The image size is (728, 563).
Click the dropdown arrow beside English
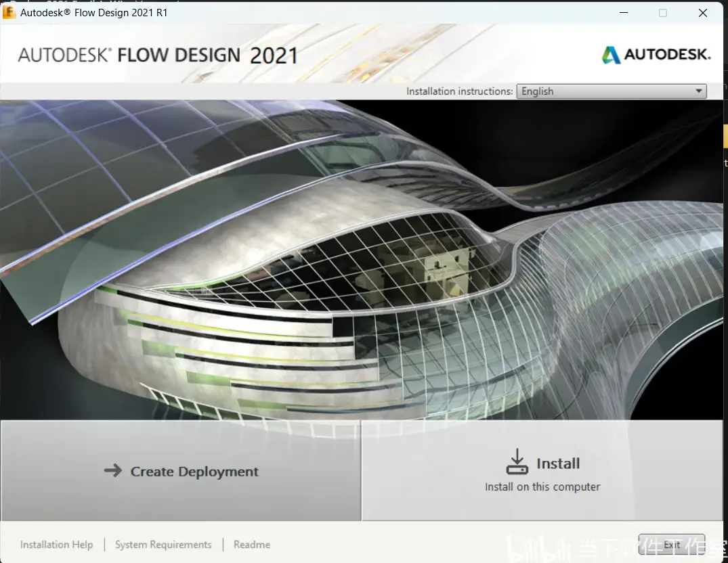(699, 91)
